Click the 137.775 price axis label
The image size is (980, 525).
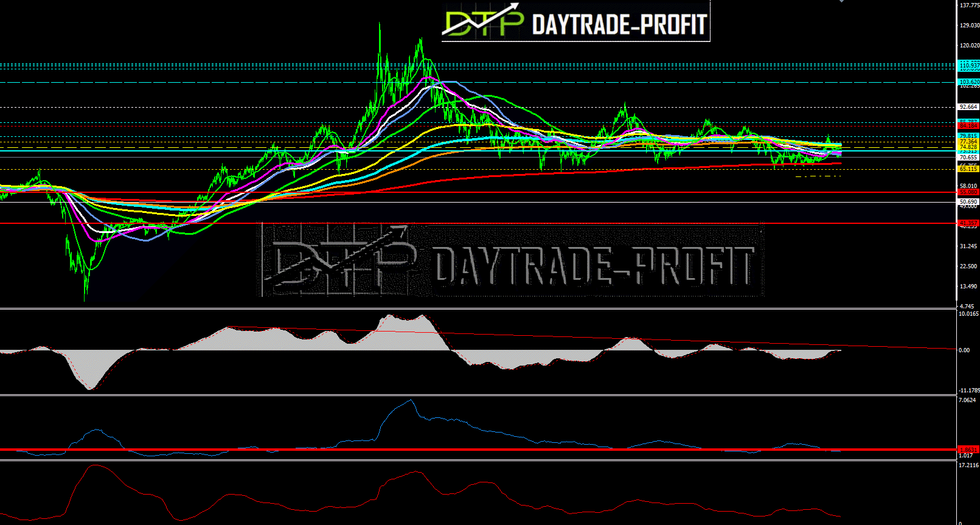[969, 5]
